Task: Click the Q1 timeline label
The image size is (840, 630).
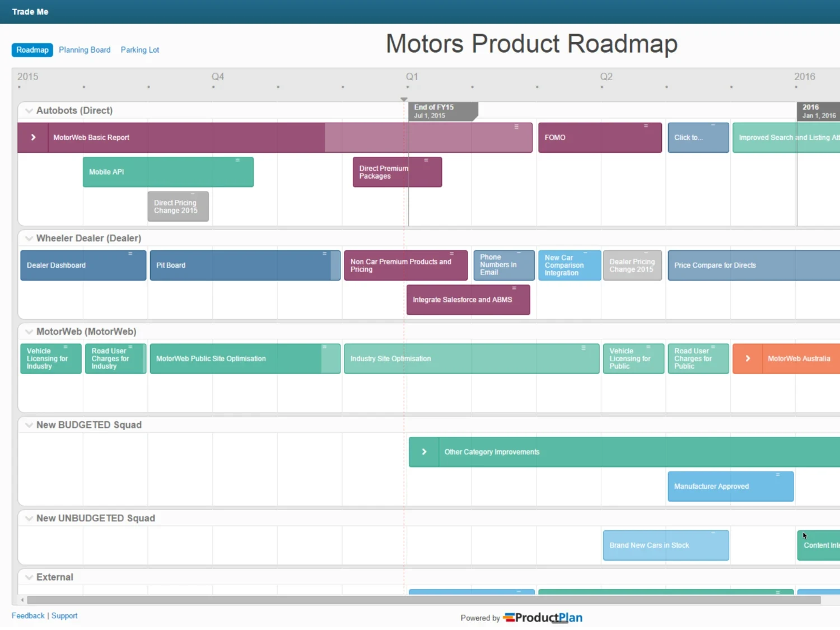Action: 412,77
